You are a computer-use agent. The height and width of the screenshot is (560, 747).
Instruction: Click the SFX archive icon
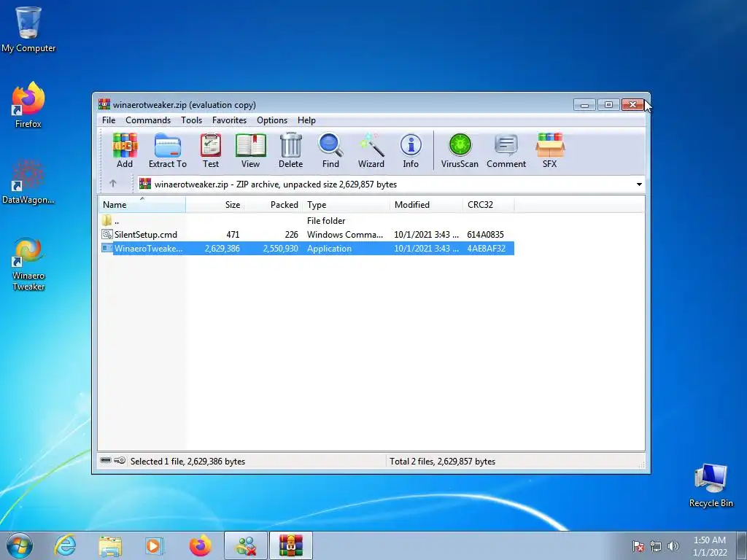point(550,150)
